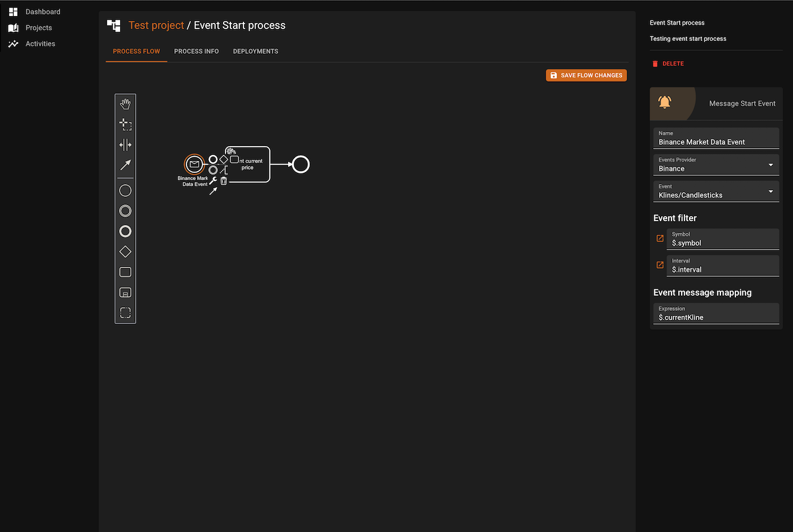Image resolution: width=793 pixels, height=532 pixels.
Task: Click the wrench change-type icon
Action: pos(213,181)
